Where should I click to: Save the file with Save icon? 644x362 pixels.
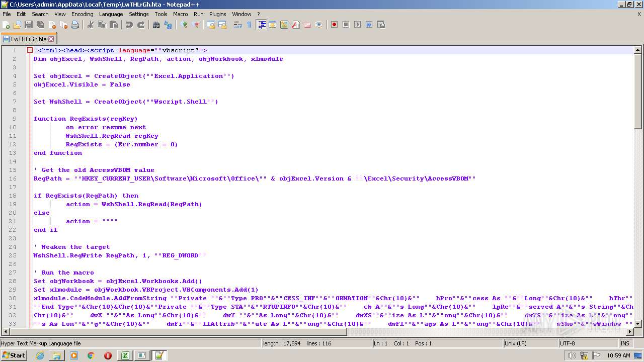click(29, 25)
